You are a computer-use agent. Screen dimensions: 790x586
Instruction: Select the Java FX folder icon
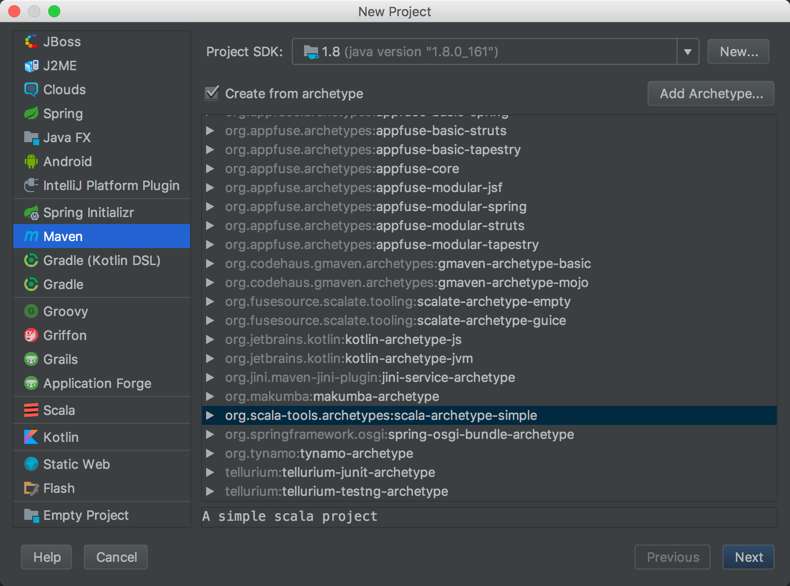tap(31, 138)
